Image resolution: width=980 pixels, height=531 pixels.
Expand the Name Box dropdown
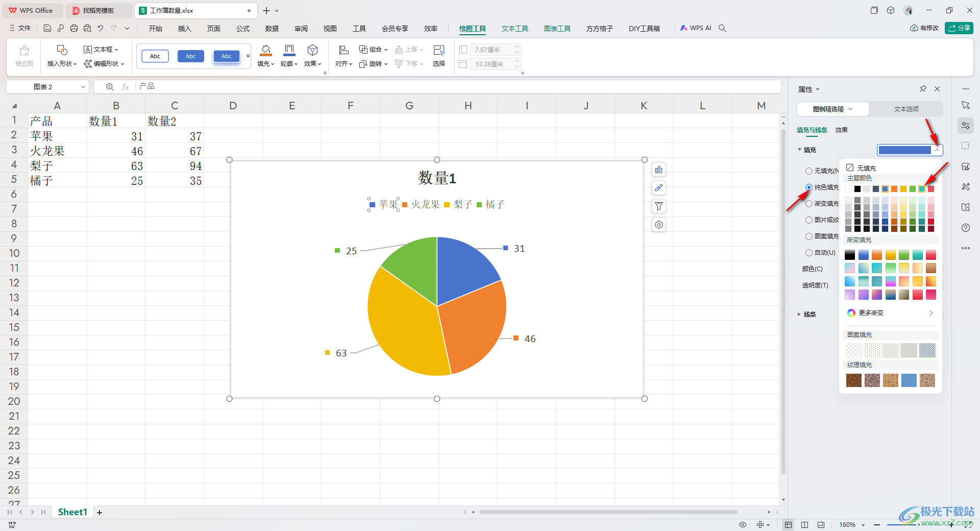[83, 87]
